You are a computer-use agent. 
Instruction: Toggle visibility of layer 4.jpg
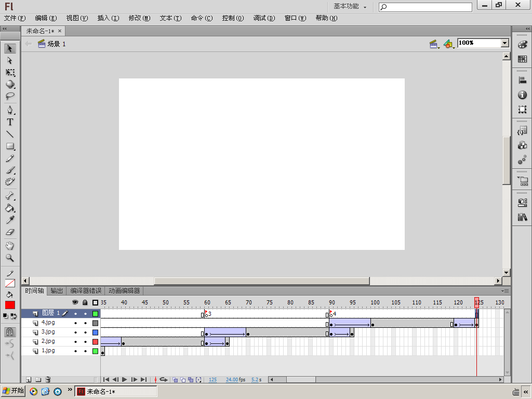(75, 323)
